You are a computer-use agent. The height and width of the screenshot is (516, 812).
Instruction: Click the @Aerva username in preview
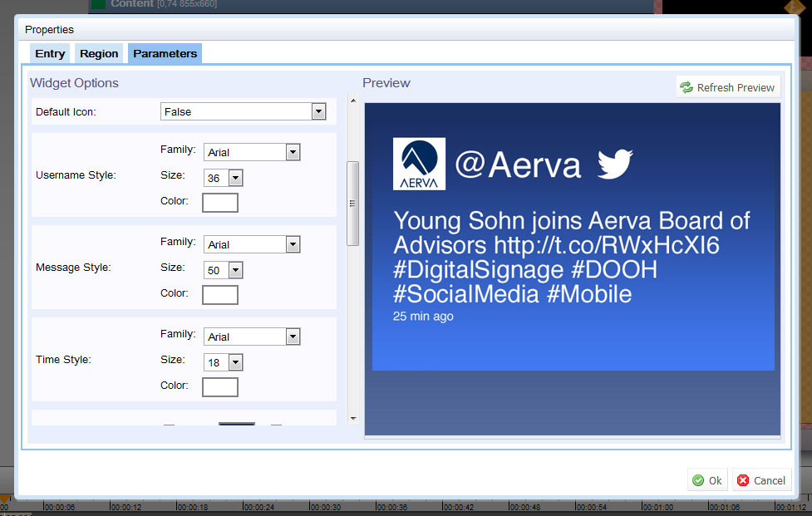[x=518, y=165]
